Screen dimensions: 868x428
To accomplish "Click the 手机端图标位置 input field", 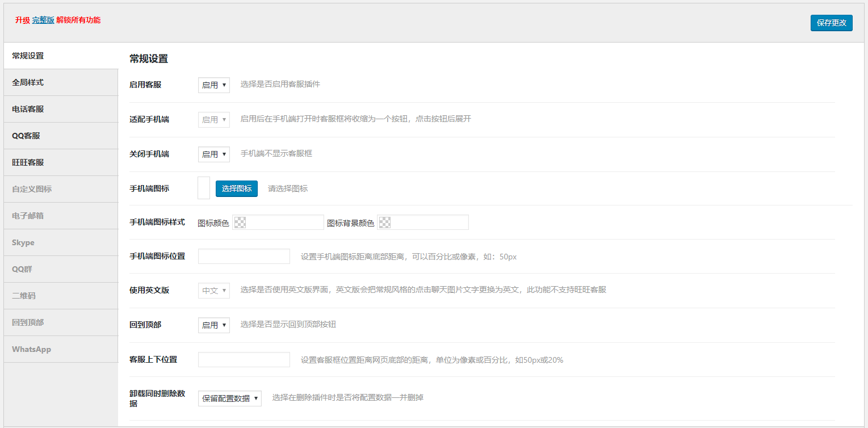I will point(244,257).
